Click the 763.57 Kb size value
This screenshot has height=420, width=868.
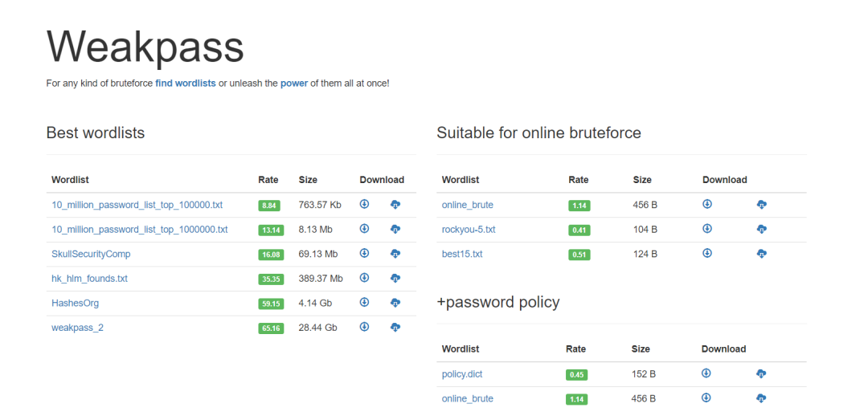(x=320, y=205)
